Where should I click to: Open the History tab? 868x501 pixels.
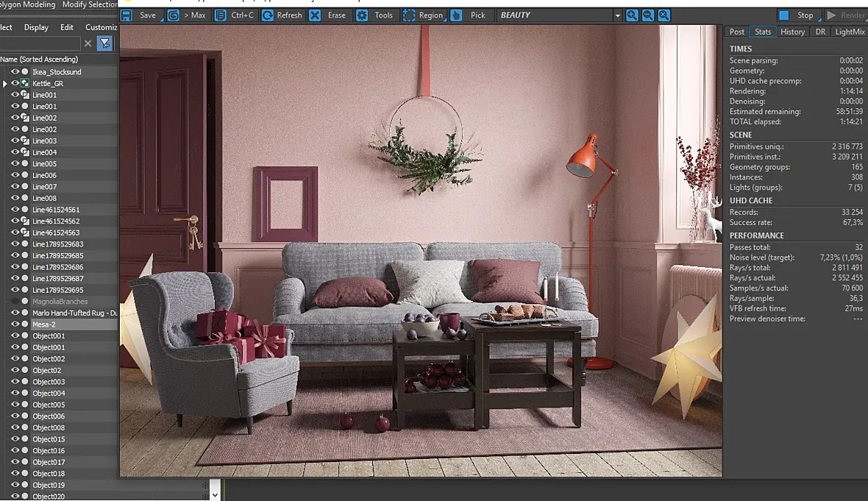(x=792, y=32)
